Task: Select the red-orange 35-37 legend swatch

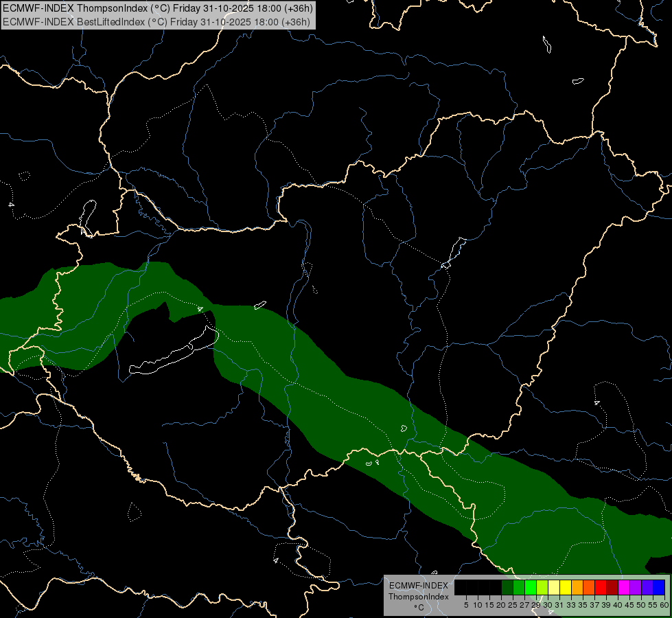Action: pyautogui.click(x=589, y=587)
